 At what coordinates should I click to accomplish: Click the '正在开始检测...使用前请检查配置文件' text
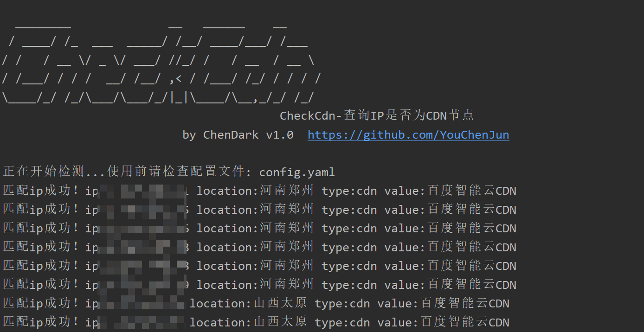tap(124, 172)
